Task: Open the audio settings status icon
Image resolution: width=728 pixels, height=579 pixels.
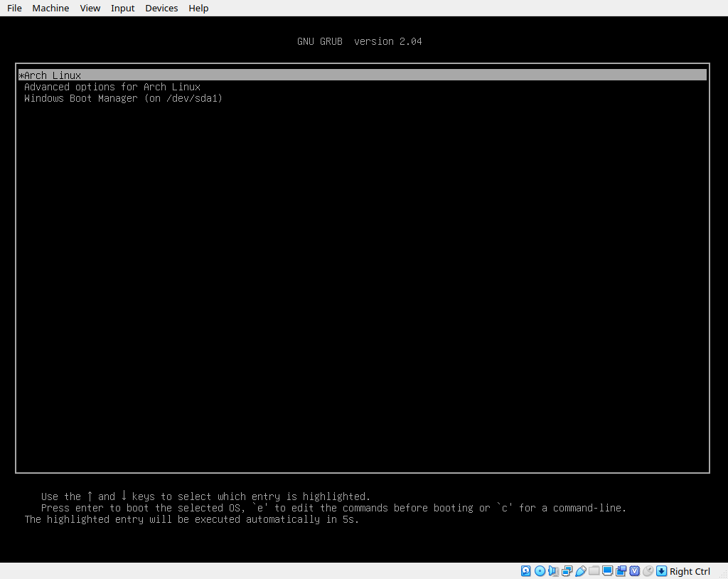Action: (553, 571)
